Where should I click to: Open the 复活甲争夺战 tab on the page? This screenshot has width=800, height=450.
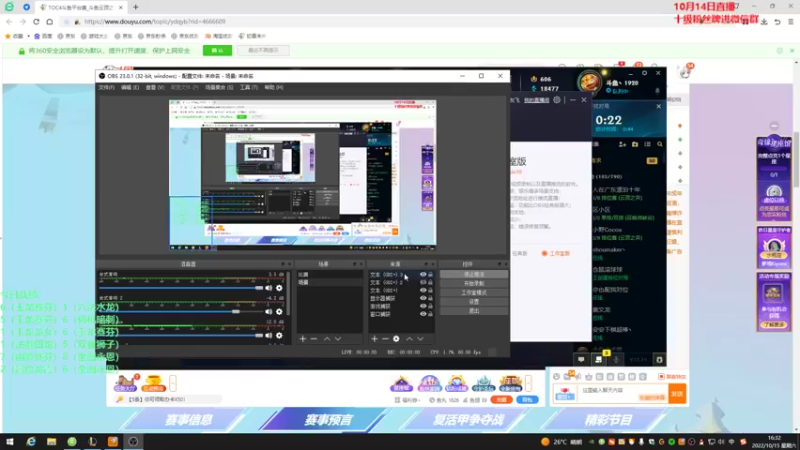(468, 420)
